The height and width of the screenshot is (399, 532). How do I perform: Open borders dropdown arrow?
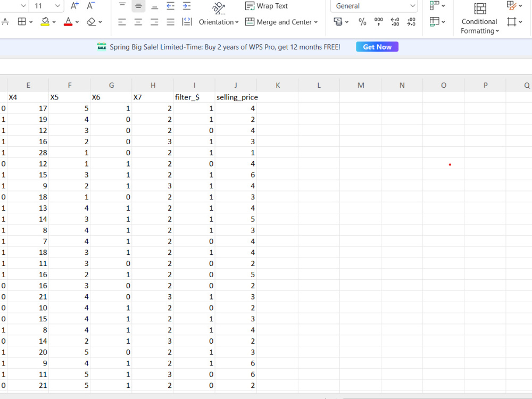pos(31,22)
